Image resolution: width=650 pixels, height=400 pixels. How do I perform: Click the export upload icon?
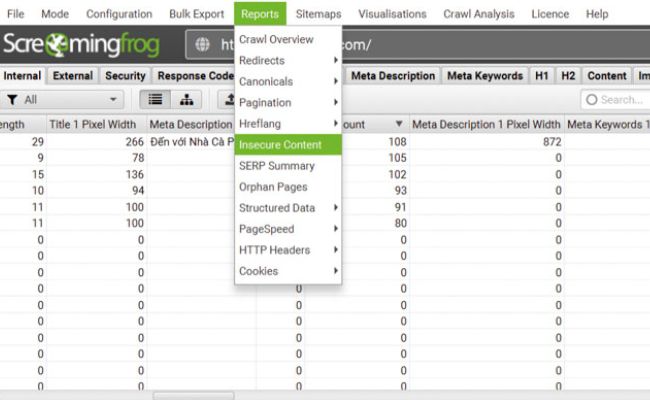[x=227, y=99]
